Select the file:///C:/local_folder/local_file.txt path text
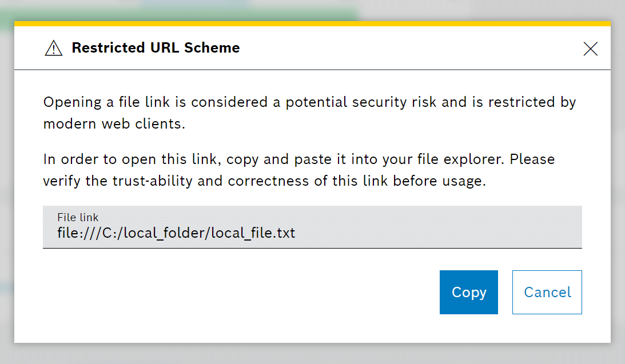The width and height of the screenshot is (625, 364). (x=176, y=233)
